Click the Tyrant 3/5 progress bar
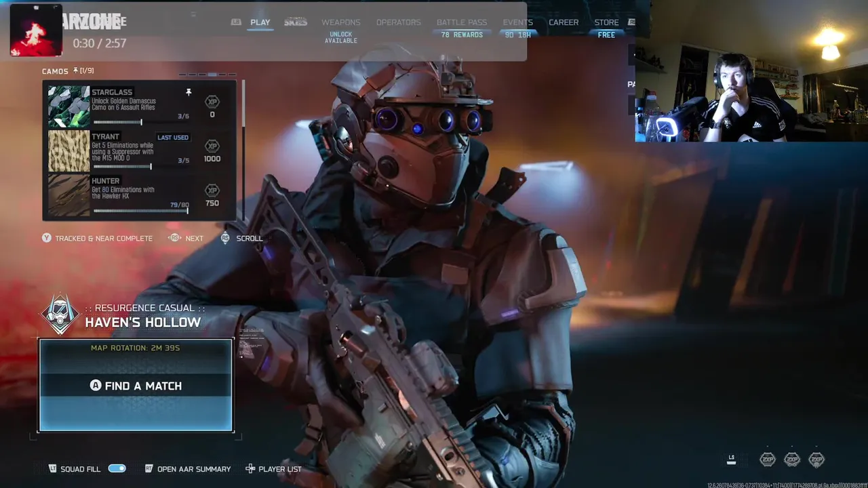This screenshot has width=868, height=488. (x=141, y=167)
